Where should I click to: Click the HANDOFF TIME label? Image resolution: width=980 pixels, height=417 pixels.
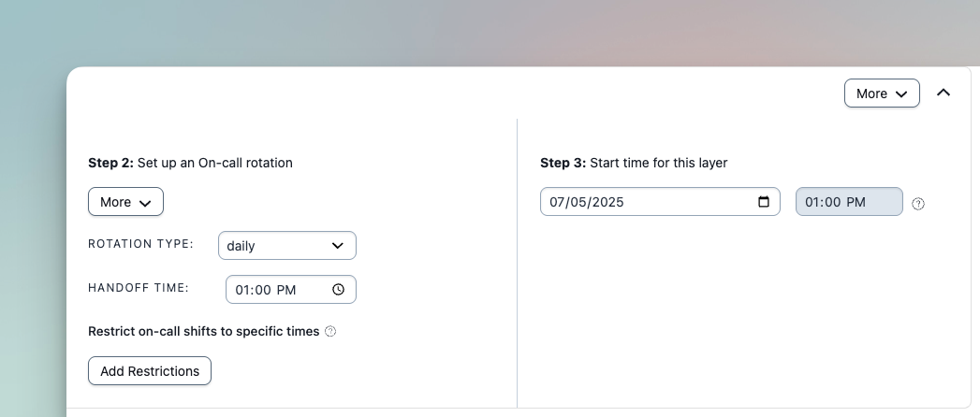coord(139,288)
